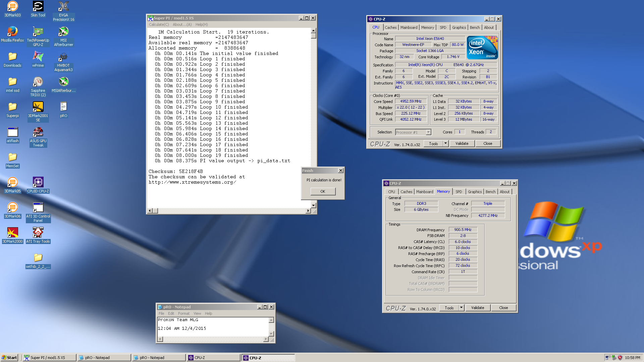Open Format menu in pRO Notepad
The height and width of the screenshot is (362, 644).
click(183, 313)
